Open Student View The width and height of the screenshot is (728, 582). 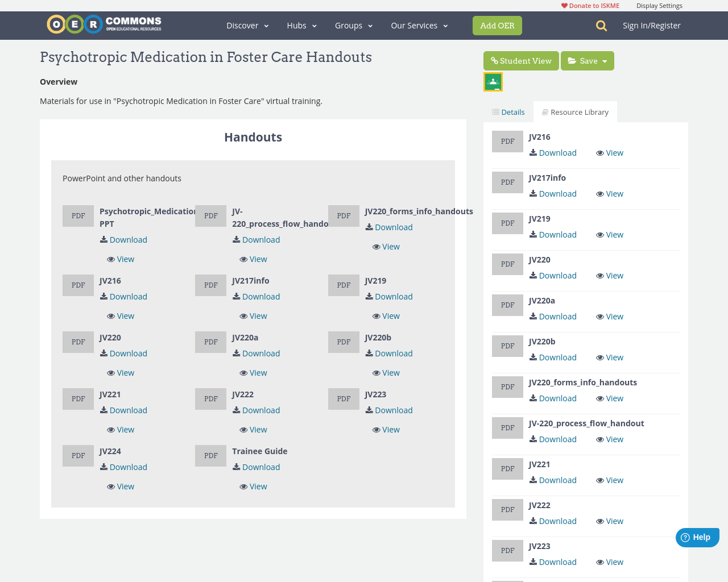pyautogui.click(x=521, y=61)
